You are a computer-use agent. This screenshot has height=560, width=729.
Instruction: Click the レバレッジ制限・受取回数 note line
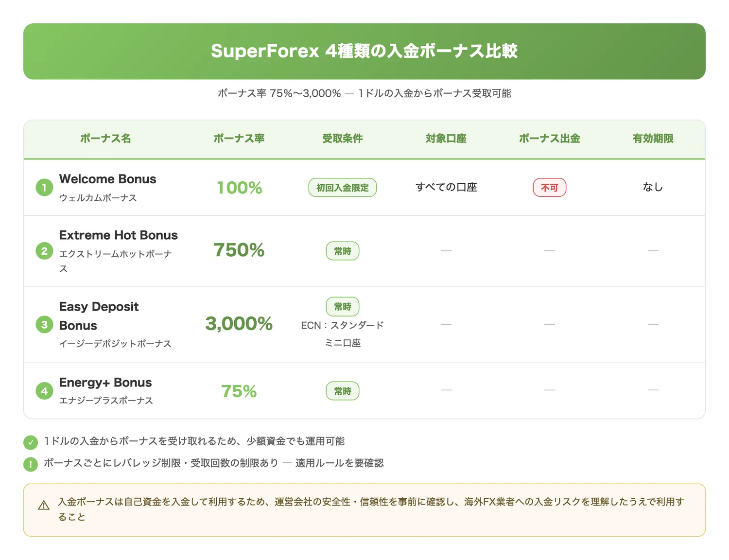[214, 463]
